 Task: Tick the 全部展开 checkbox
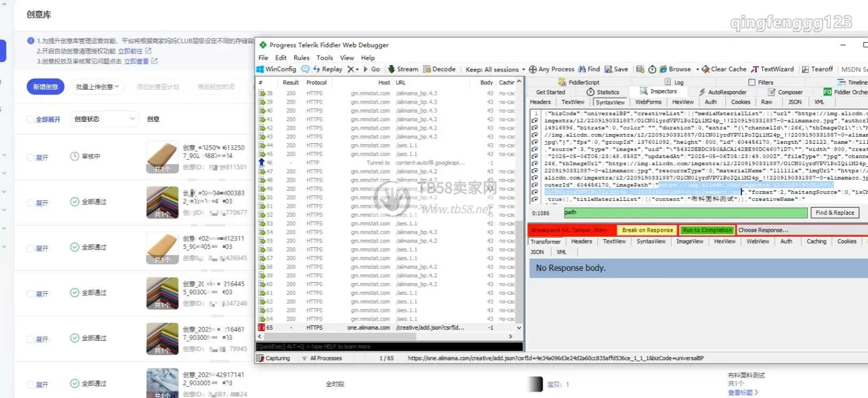coord(30,119)
